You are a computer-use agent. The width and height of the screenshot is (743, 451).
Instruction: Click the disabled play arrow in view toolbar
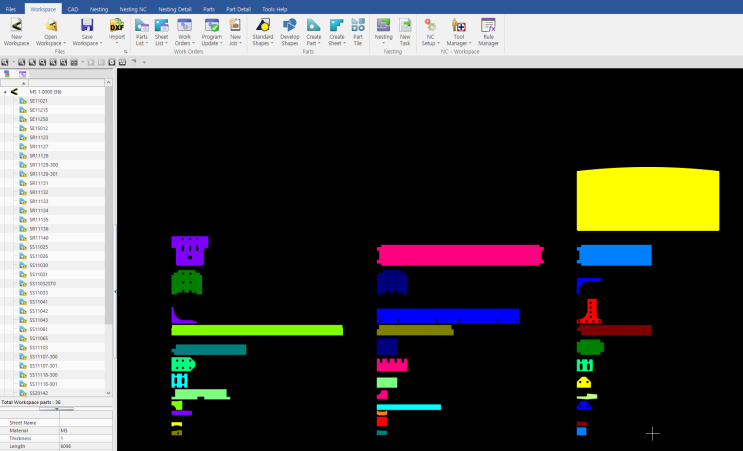pyautogui.click(x=91, y=62)
